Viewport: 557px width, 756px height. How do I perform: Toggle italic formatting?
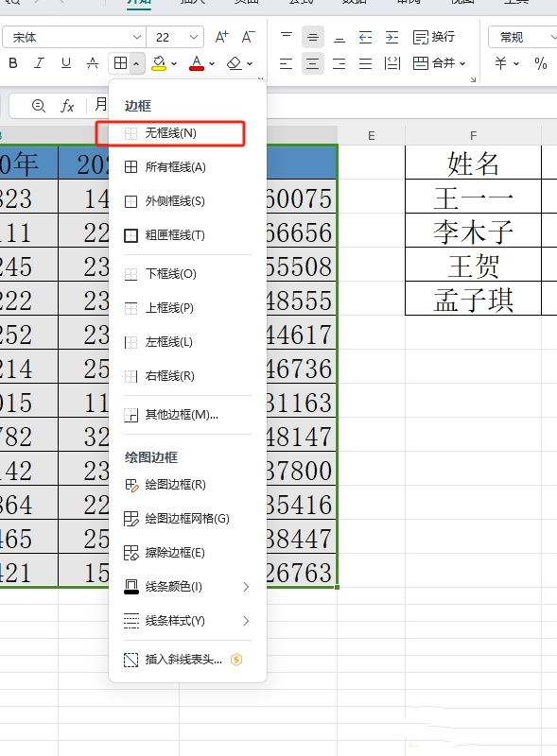click(39, 63)
